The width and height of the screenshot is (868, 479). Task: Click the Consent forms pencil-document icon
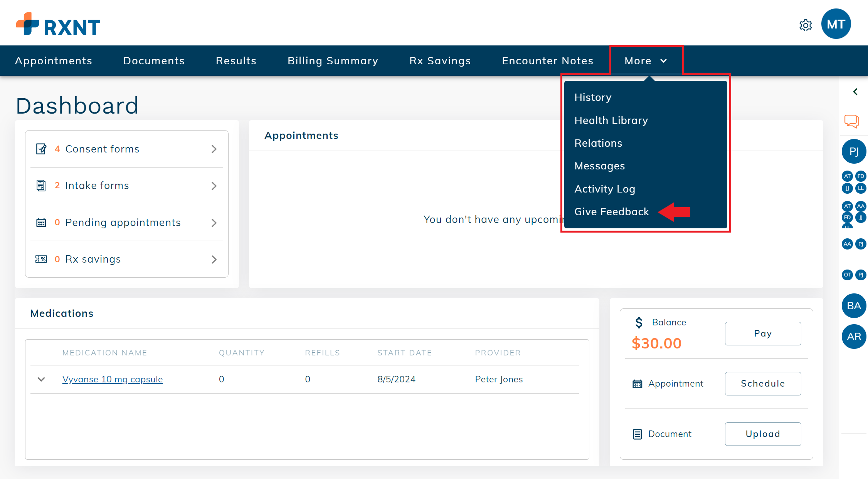[x=41, y=149]
